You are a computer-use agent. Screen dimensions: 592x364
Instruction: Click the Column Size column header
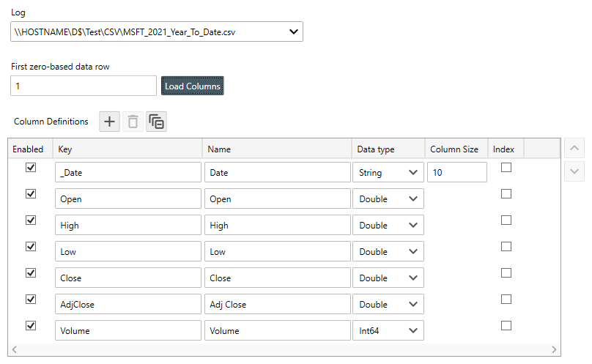456,149
